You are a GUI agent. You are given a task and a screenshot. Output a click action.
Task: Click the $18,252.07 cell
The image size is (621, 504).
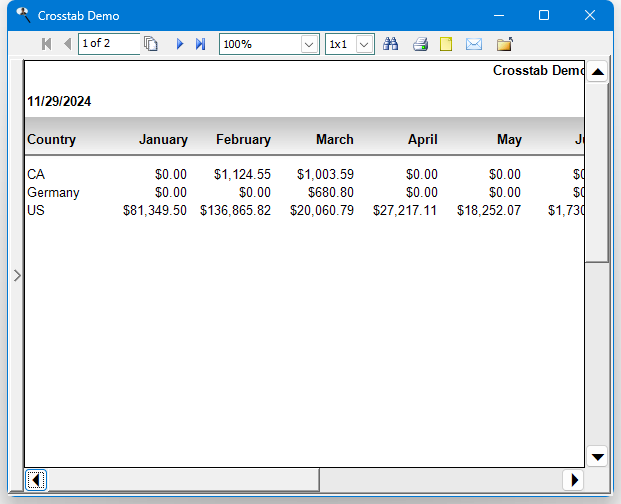click(x=489, y=210)
